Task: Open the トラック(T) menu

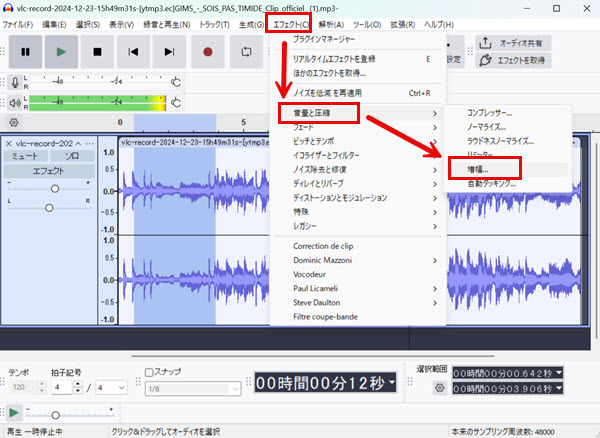Action: (214, 25)
